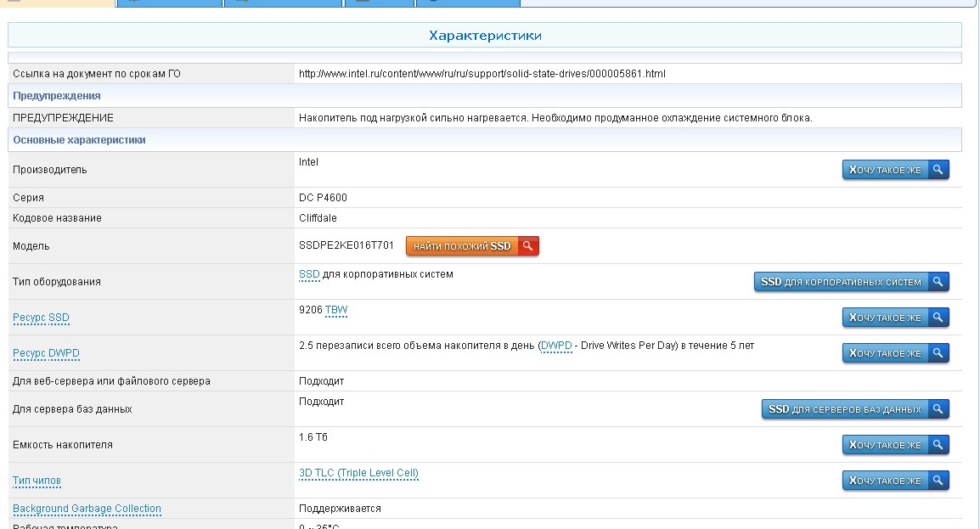The image size is (980, 529).
Task: Click 'Производитель' row label
Action: click(50, 170)
